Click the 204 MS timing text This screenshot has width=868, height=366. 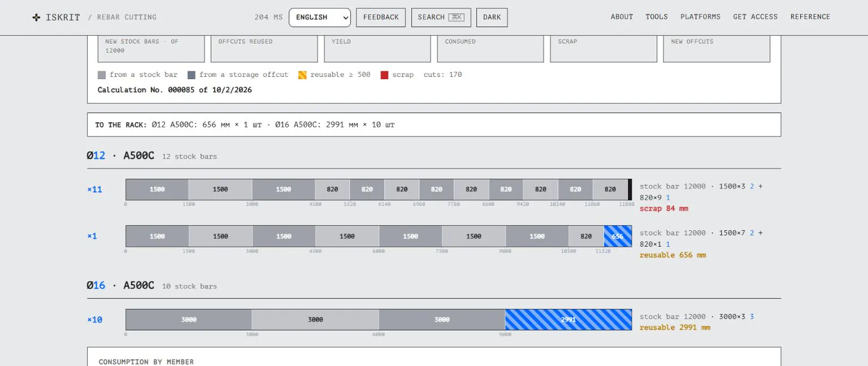click(x=268, y=18)
